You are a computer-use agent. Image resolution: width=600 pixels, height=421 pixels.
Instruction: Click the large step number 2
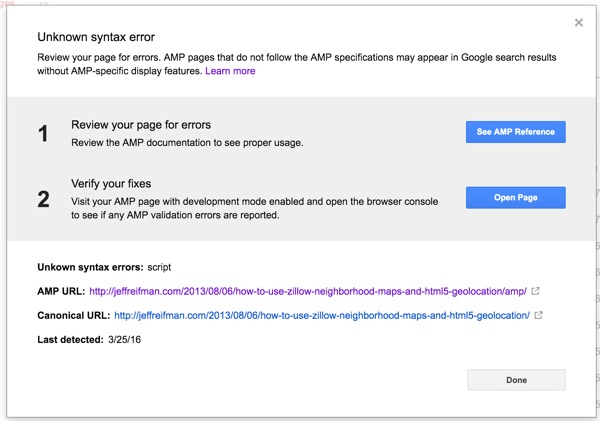43,199
